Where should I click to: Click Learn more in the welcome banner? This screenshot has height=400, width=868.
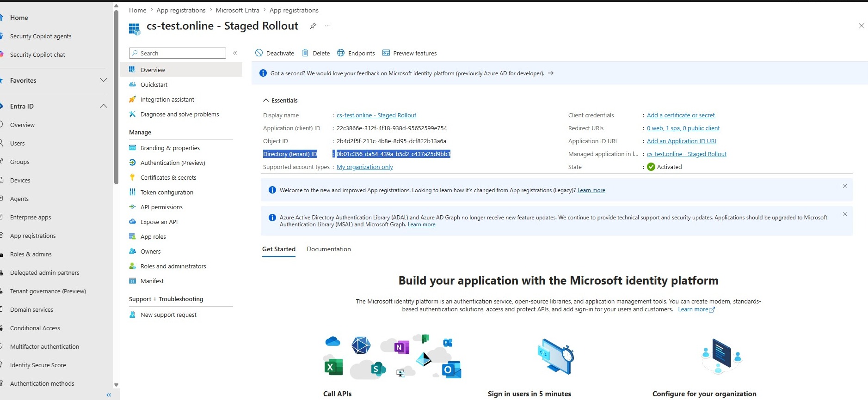(x=591, y=190)
